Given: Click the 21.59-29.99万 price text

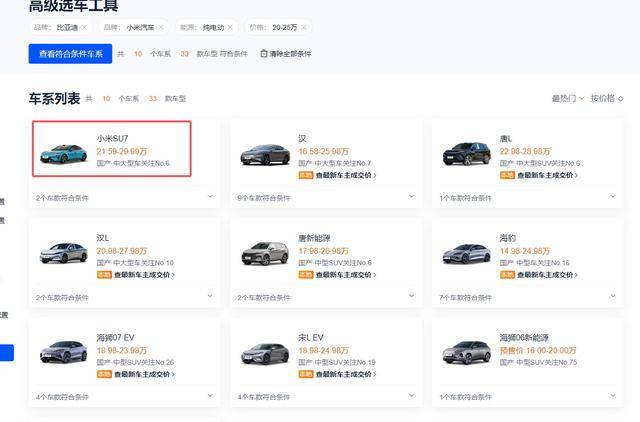Looking at the screenshot, I should [122, 151].
